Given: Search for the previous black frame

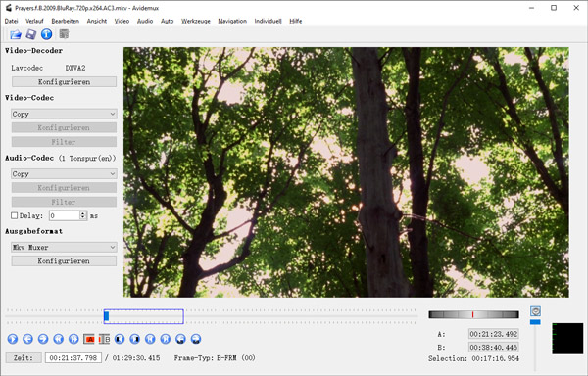Looking at the screenshot, I should pos(120,339).
